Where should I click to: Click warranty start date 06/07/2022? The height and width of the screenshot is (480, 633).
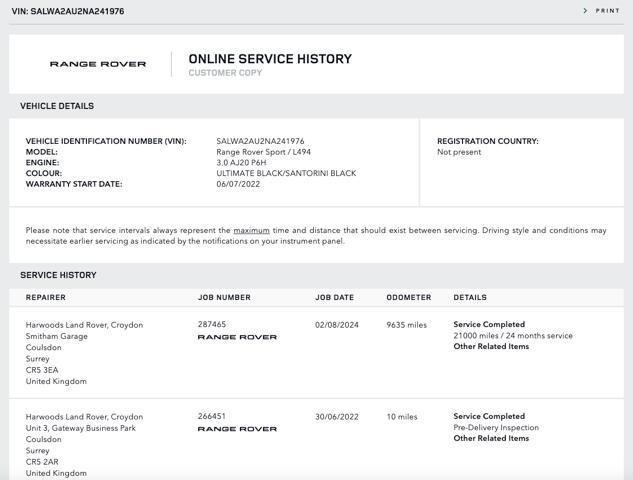[238, 184]
